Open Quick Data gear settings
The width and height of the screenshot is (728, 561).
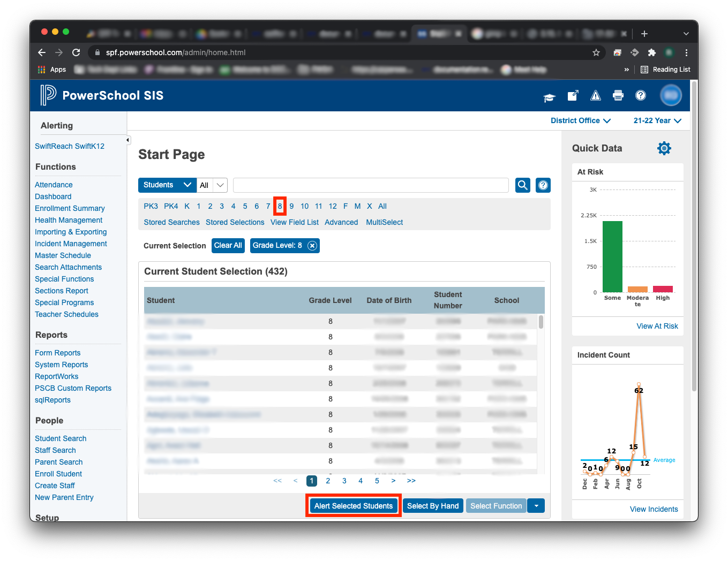[664, 148]
